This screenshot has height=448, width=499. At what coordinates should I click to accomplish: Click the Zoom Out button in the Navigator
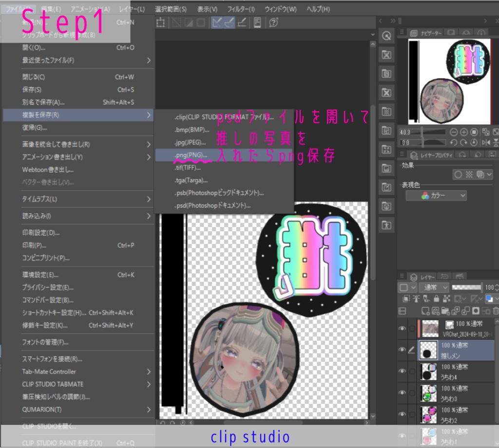tap(454, 132)
